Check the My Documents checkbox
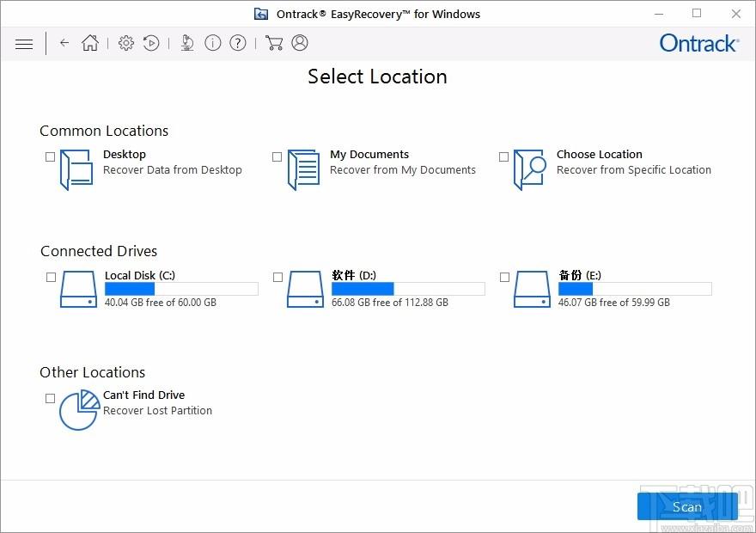 tap(277, 156)
